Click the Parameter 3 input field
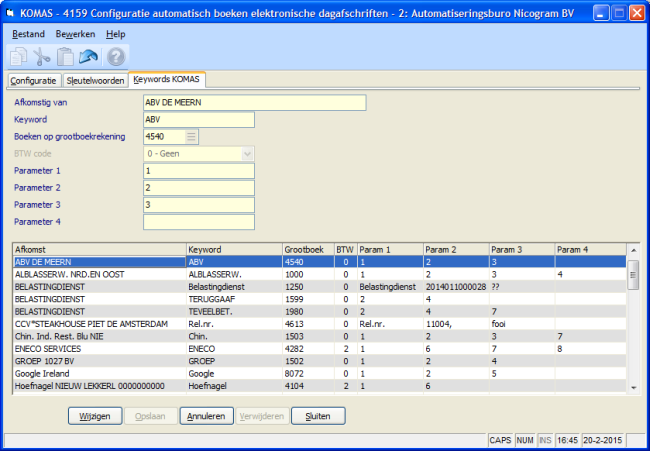The width and height of the screenshot is (650, 451). point(199,205)
